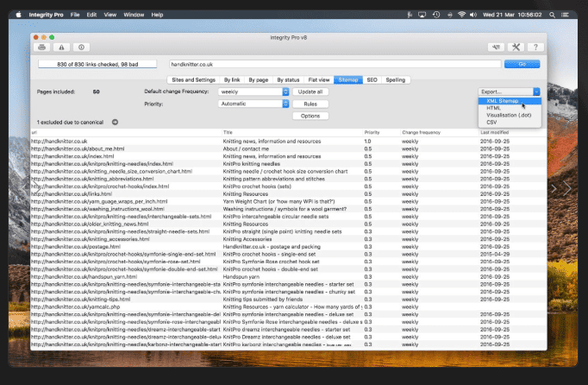The width and height of the screenshot is (588, 385).
Task: Switch to the Spelling tab
Action: click(x=396, y=80)
